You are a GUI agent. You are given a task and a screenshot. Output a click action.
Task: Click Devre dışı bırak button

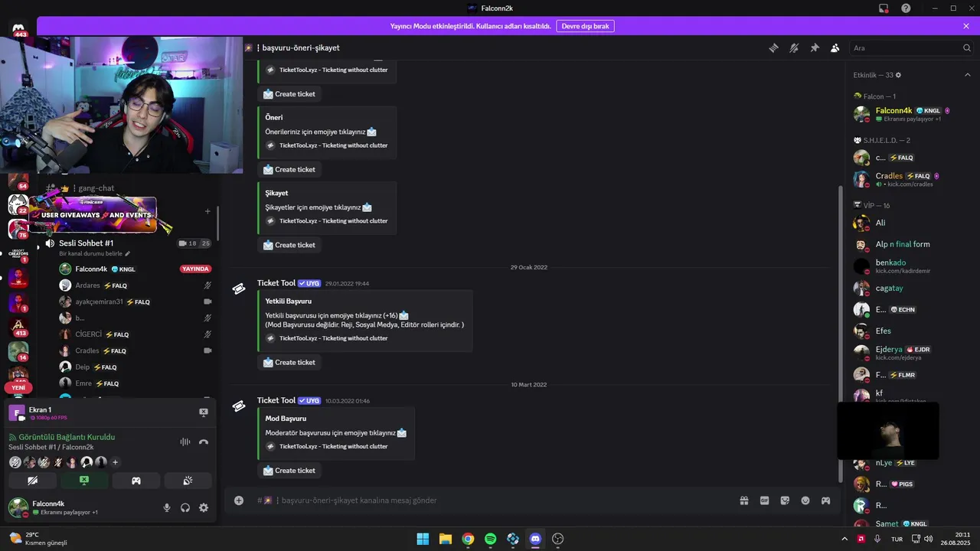tap(585, 26)
